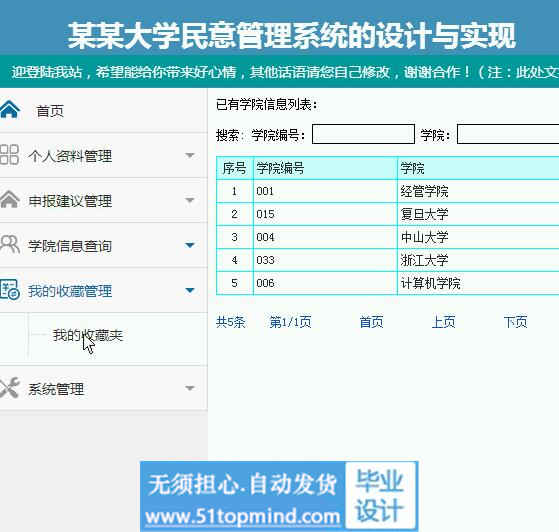Open the 首页 menu entry
This screenshot has height=532, width=559.
click(50, 111)
